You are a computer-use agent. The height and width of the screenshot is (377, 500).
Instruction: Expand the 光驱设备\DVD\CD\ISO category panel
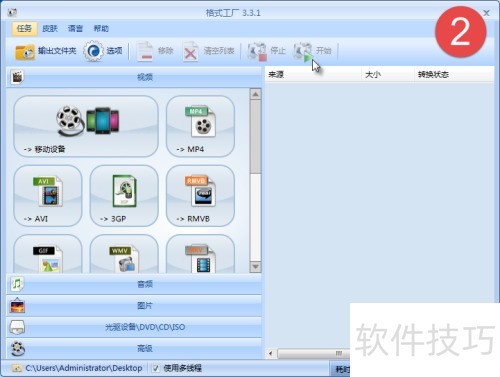click(x=134, y=327)
